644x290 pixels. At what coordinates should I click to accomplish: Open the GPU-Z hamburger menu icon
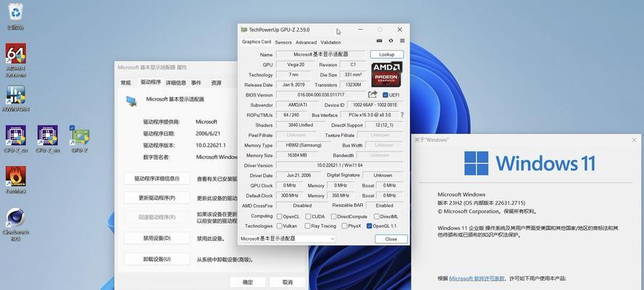(x=402, y=41)
